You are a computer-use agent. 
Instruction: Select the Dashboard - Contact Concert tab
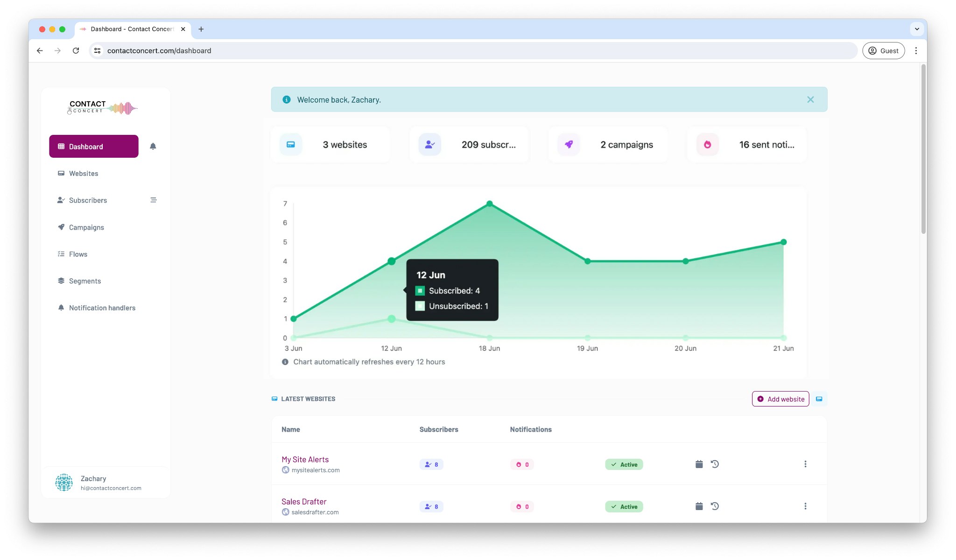pyautogui.click(x=133, y=29)
